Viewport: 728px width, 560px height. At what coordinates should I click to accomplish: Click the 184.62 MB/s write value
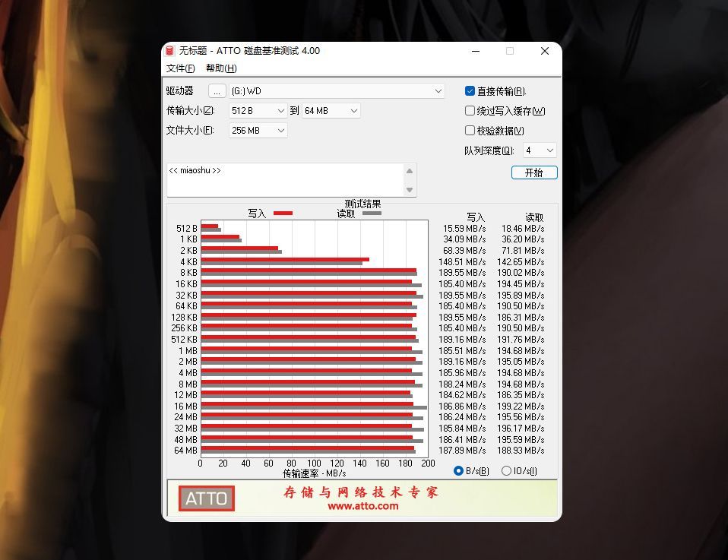[x=462, y=394]
